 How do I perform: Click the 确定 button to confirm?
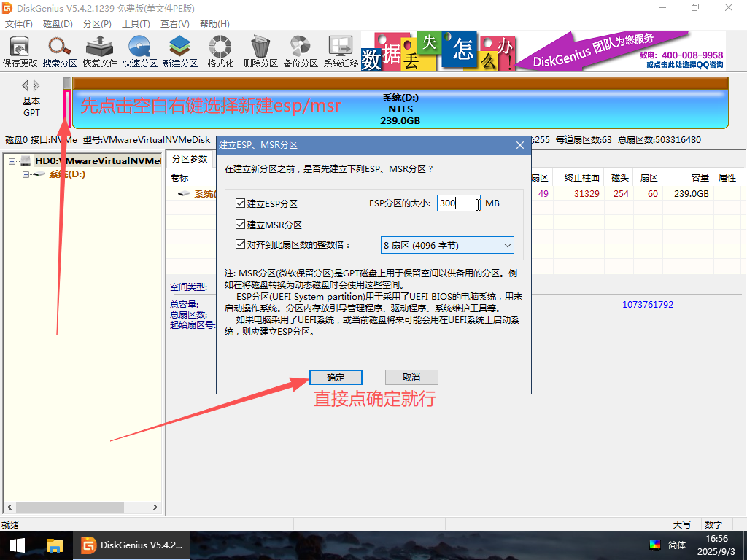click(336, 377)
